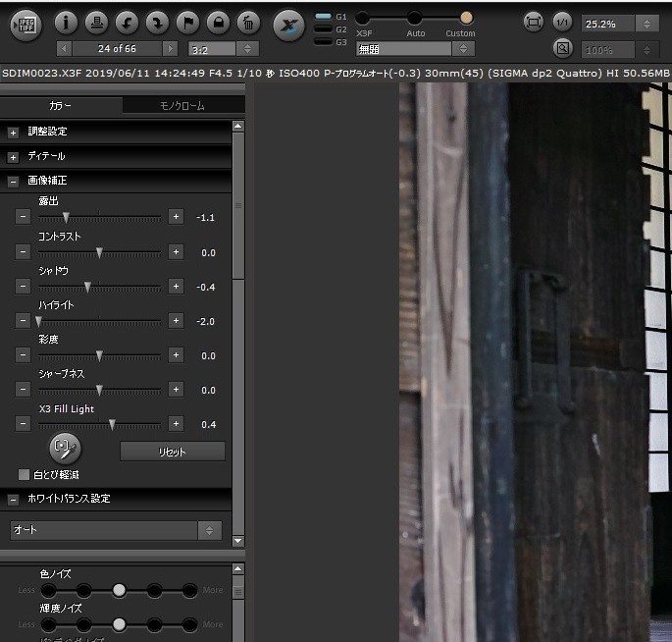Expand the 調整設定 section

(13, 133)
